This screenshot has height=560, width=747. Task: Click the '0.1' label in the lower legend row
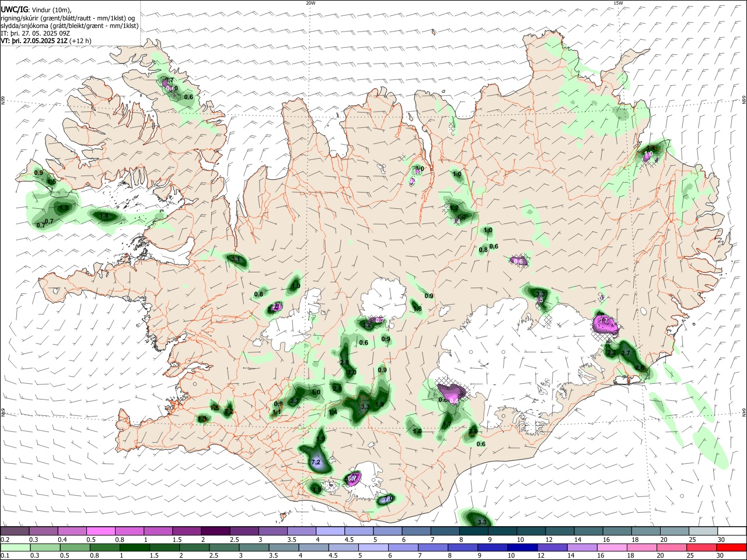click(x=5, y=555)
